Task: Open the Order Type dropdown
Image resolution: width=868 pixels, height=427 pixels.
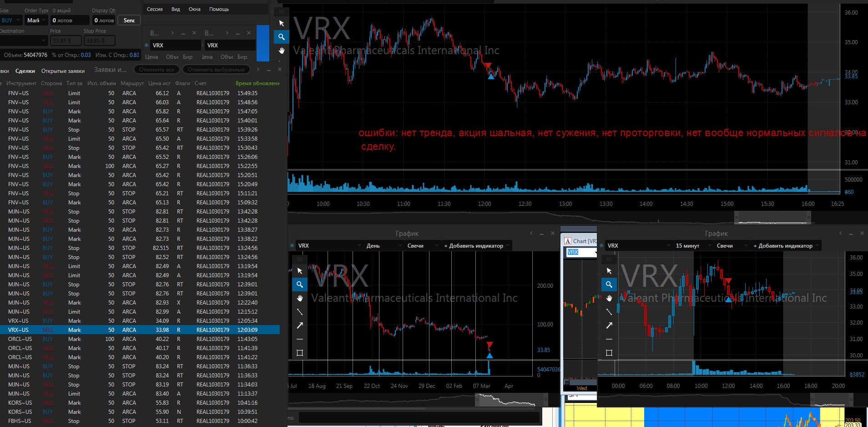Action: [x=36, y=20]
